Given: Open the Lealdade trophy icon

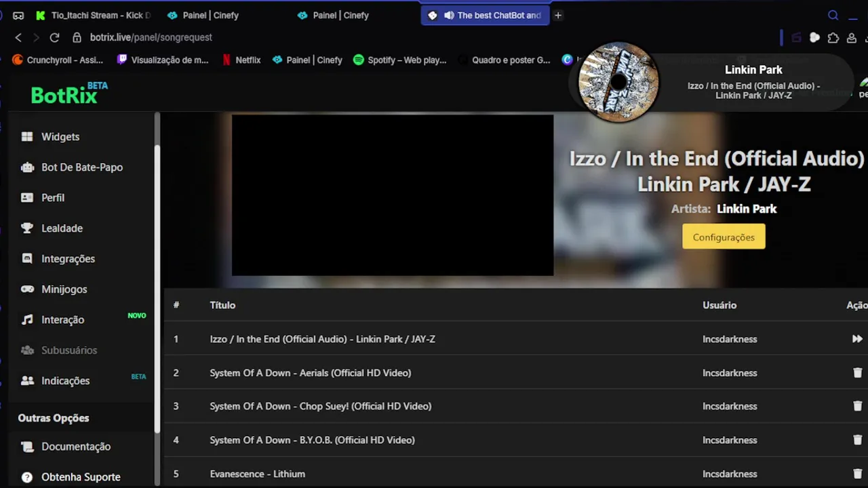Looking at the screenshot, I should [x=27, y=228].
